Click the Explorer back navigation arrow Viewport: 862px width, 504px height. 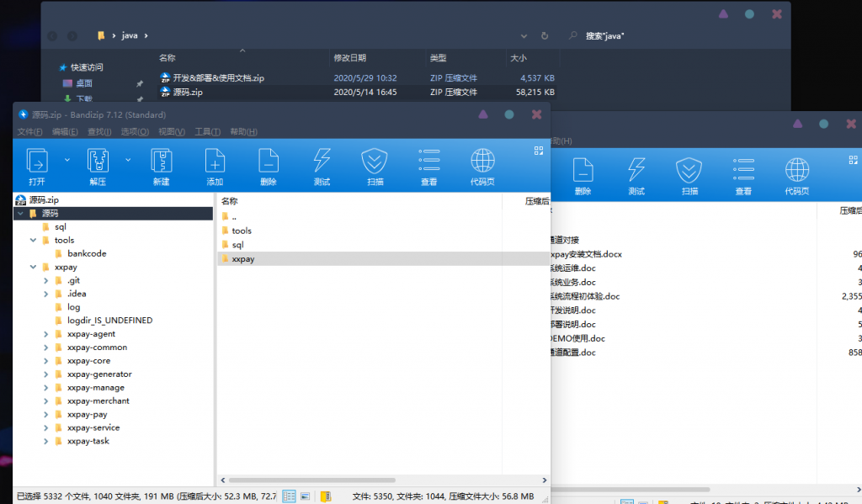point(52,36)
